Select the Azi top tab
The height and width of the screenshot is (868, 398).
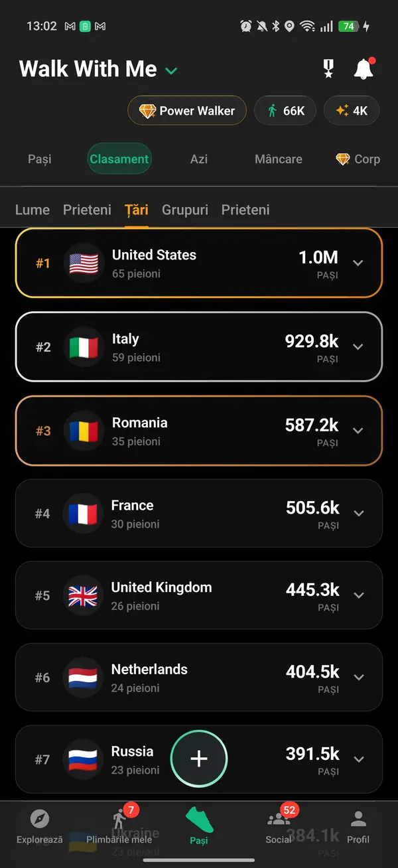(199, 159)
